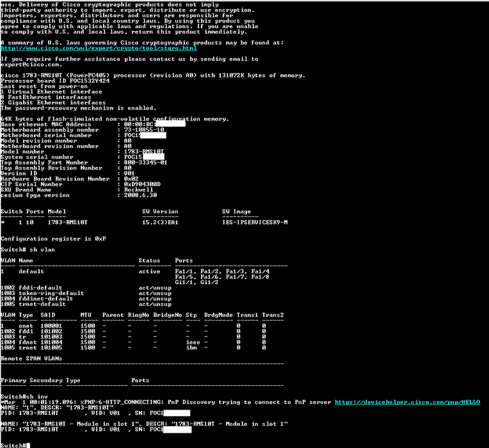The image size is (489, 448).
Task: Click the final 'Switch#' prompt cursor
Action: pos(28,445)
